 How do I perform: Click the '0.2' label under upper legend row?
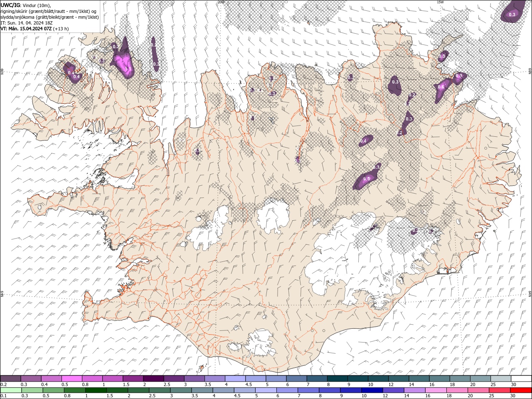[x=3, y=384]
